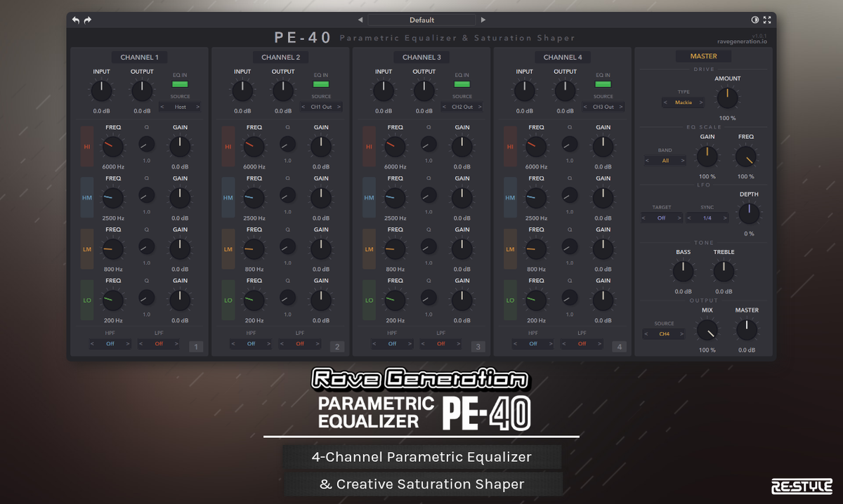Viewport: 843px width, 504px height.
Task: Select the CHANNEL 2 header tab
Action: (280, 57)
